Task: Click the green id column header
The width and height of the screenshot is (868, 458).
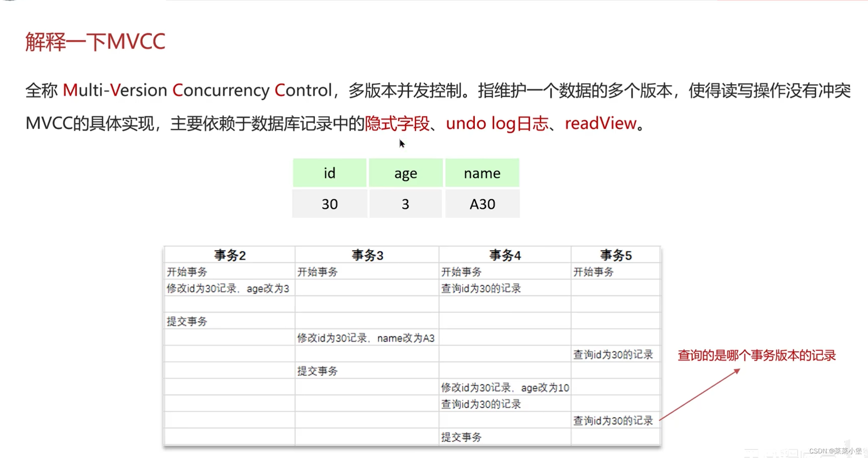Action: (329, 173)
